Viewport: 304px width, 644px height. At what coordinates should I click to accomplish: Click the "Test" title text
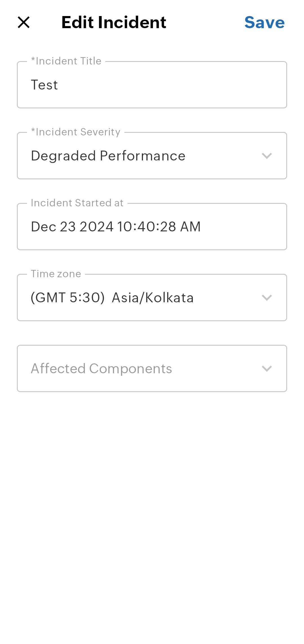click(x=44, y=85)
